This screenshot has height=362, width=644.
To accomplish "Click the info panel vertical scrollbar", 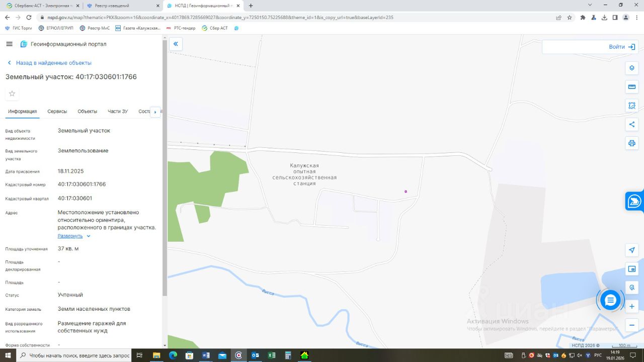I will (165, 168).
